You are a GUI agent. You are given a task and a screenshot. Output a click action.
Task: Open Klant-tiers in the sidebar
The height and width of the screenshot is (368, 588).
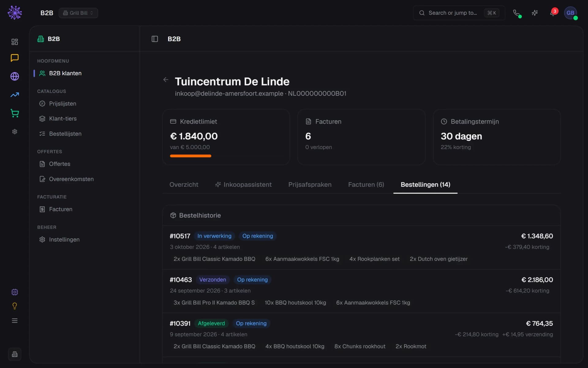point(84,119)
